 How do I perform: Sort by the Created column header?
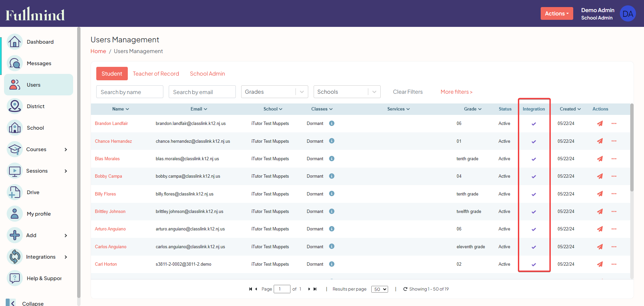(x=570, y=109)
